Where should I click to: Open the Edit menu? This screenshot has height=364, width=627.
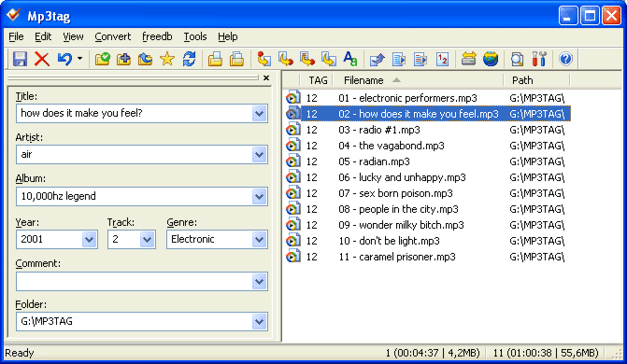43,36
